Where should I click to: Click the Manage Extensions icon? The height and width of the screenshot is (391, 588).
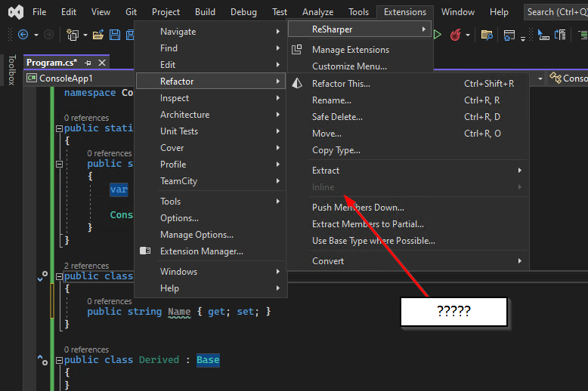[x=297, y=49]
